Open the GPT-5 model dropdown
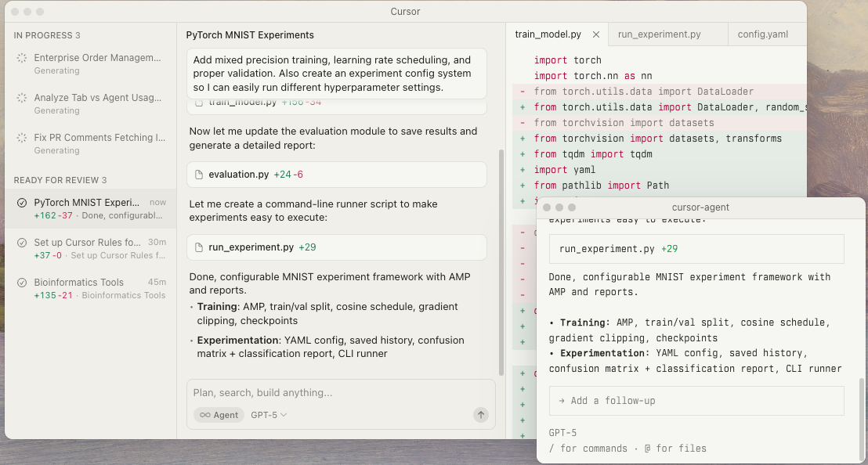 [x=269, y=415]
